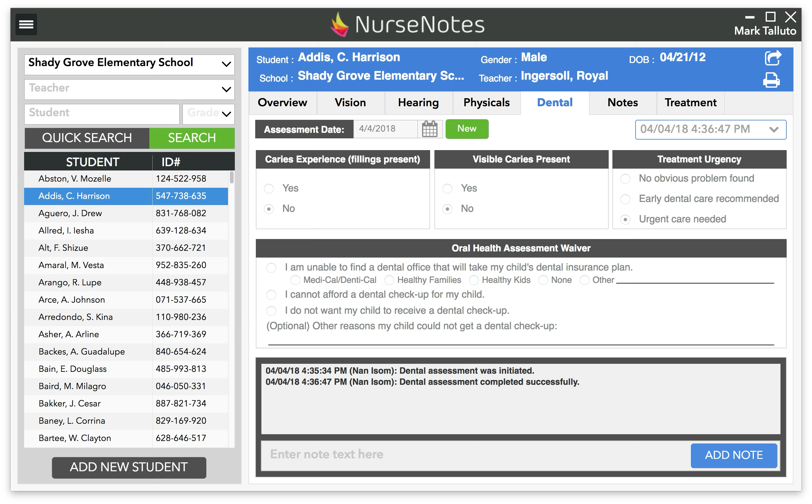Close the application window
Screen dimensions: 812x504
point(790,17)
